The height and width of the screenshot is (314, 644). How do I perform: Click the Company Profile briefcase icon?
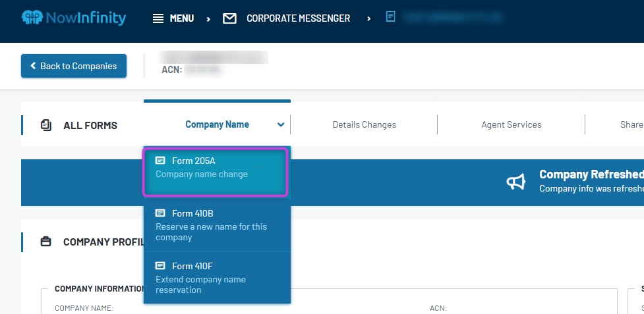(46, 242)
